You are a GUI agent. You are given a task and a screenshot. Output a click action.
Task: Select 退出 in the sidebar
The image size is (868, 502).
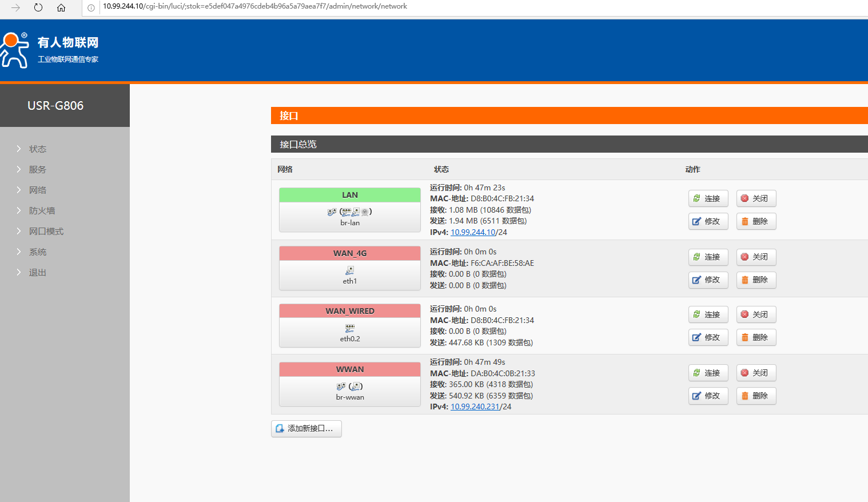click(38, 272)
